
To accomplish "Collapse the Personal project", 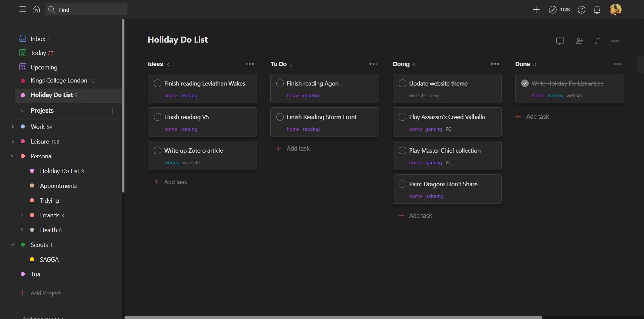I will coord(13,156).
